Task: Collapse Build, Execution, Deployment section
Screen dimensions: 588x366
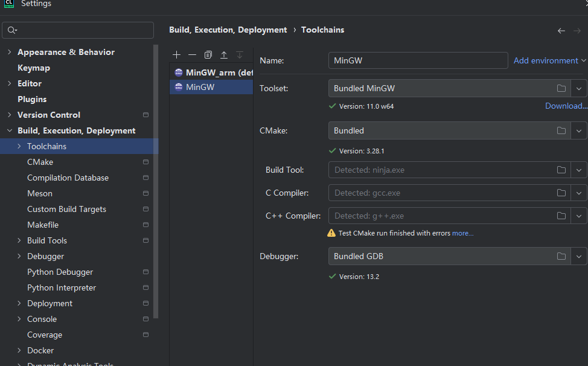Action: coord(10,130)
